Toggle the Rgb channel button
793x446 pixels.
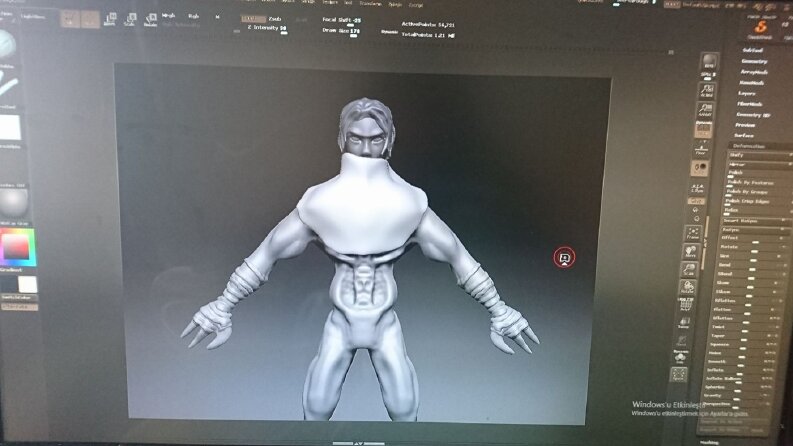tap(193, 16)
